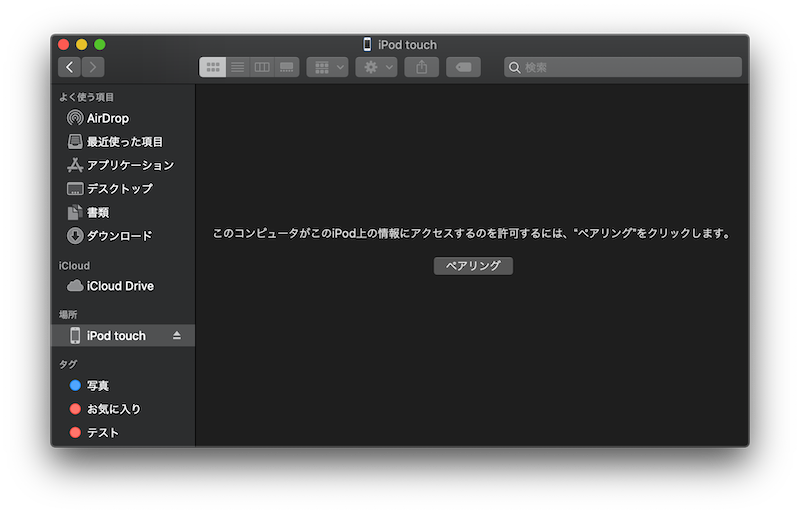Select the blue 写真 tag
The width and height of the screenshot is (800, 514).
point(122,385)
